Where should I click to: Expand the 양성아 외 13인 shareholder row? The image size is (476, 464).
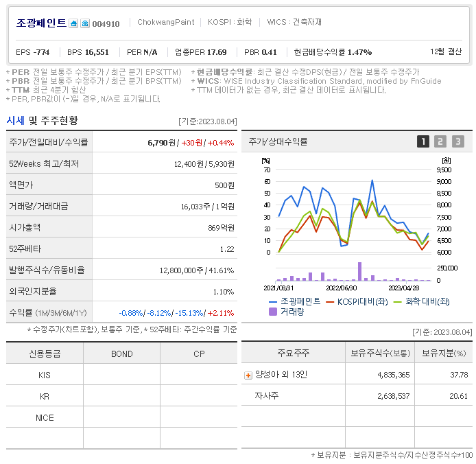point(248,375)
